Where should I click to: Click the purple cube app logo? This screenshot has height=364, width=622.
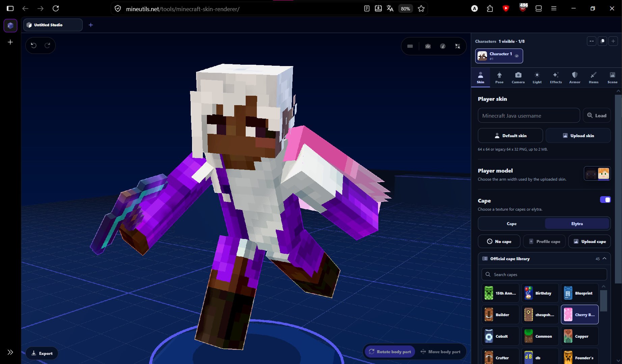(x=10, y=25)
